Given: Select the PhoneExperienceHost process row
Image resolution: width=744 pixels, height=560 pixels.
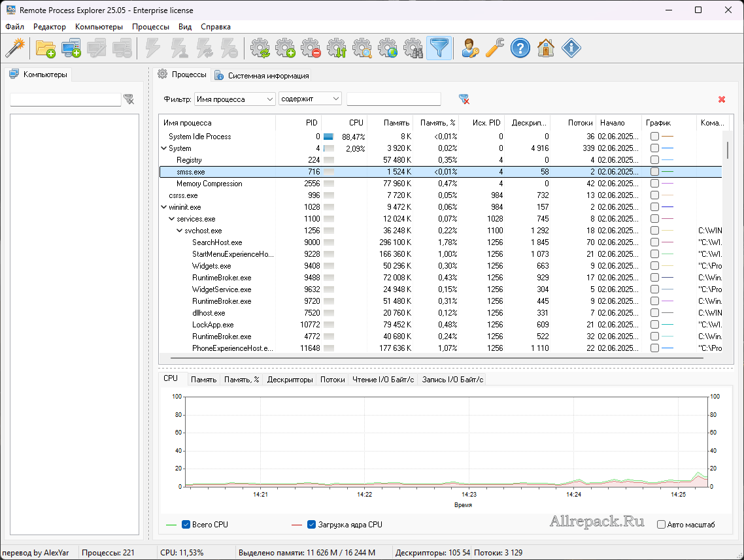Looking at the screenshot, I should pos(441,348).
